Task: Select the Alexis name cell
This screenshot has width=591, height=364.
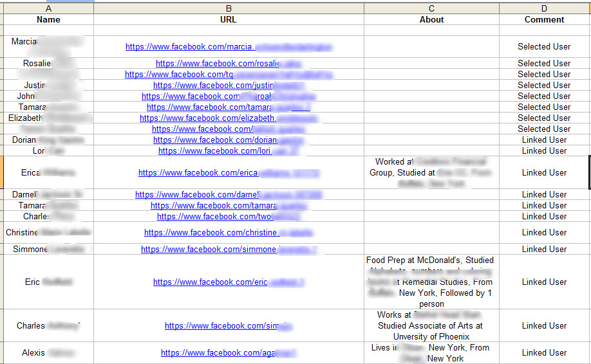Action: pyautogui.click(x=49, y=352)
